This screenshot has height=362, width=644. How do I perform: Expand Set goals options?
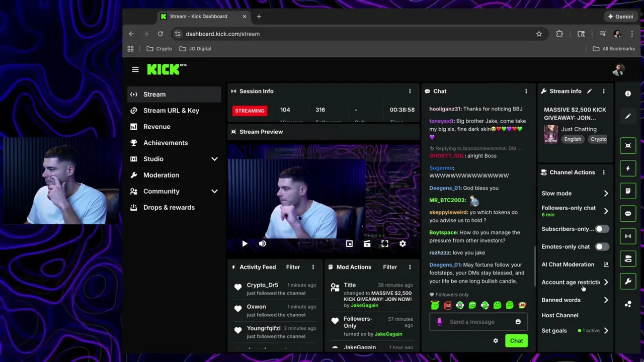point(606,331)
